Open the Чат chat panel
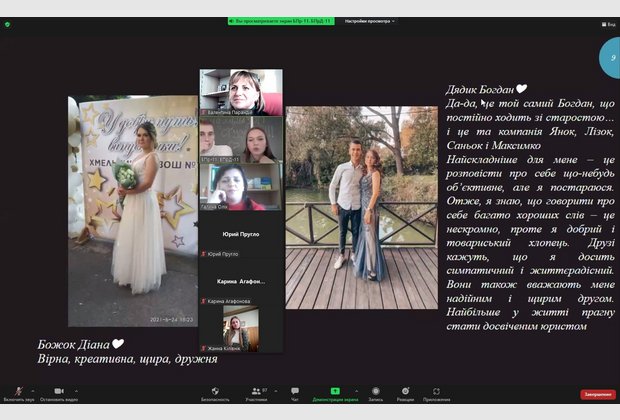 pos(295,391)
